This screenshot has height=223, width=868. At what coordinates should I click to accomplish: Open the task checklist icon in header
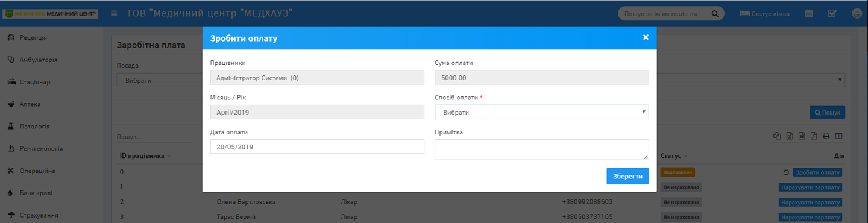click(832, 13)
